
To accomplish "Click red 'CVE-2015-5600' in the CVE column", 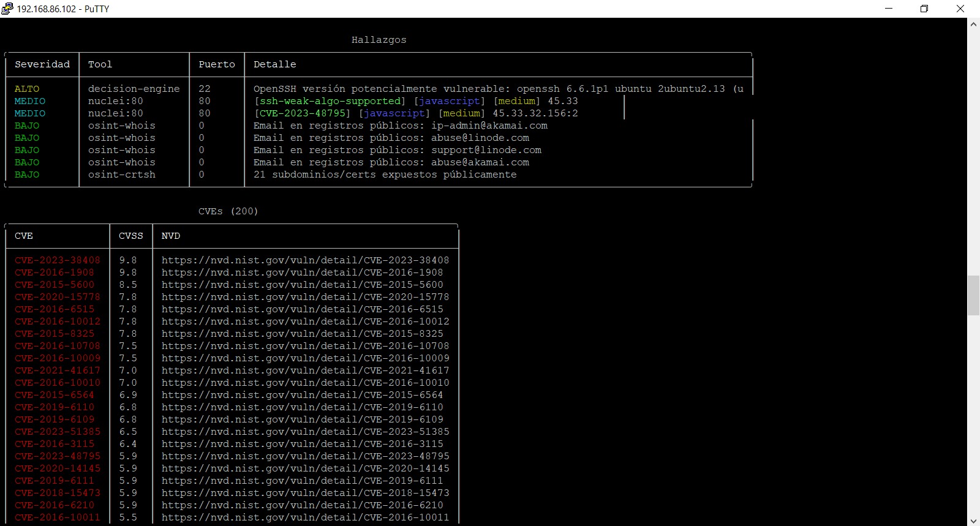I will pos(55,285).
